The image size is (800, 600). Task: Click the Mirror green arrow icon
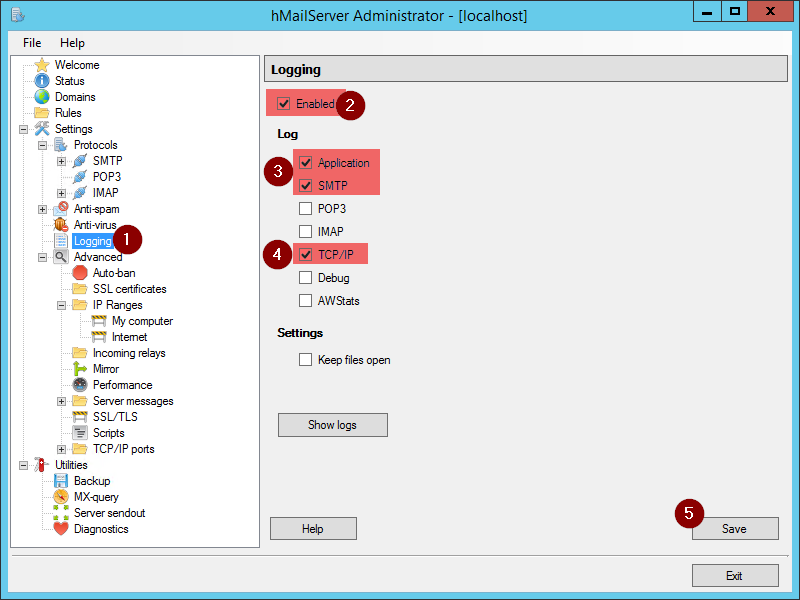point(80,369)
